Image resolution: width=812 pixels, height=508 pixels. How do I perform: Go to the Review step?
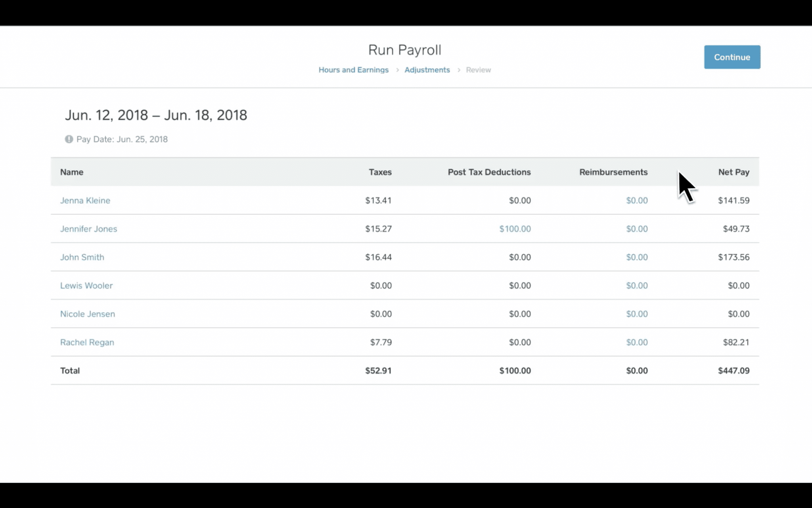click(478, 69)
